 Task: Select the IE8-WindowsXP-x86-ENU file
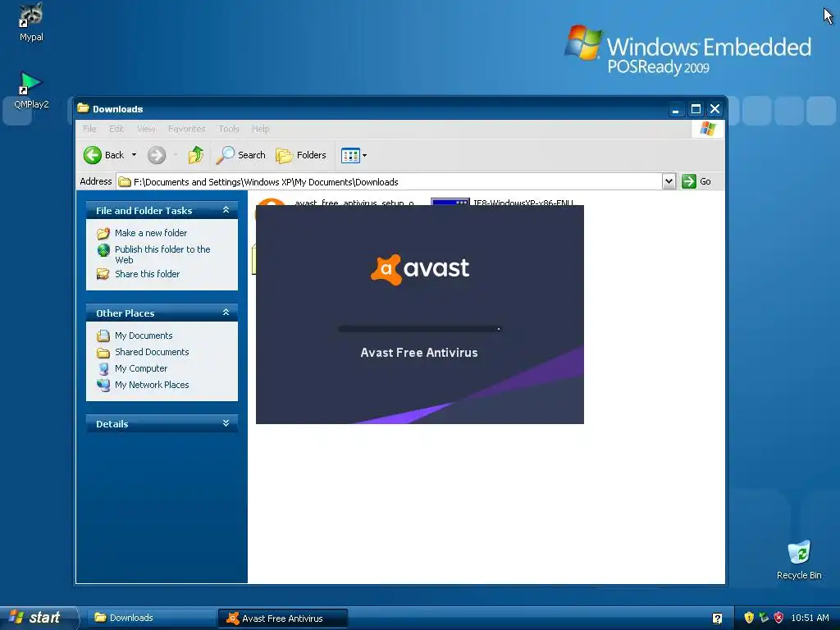(x=523, y=203)
